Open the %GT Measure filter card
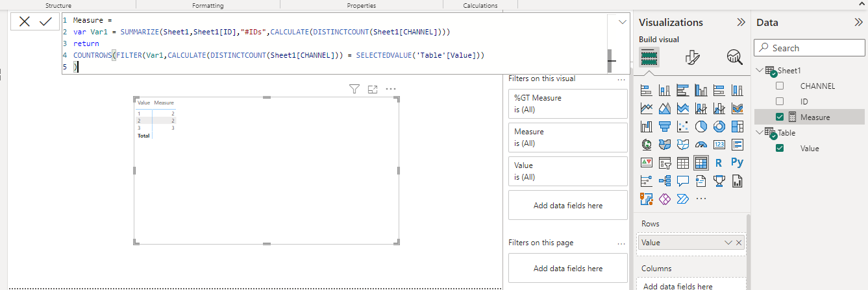This screenshot has width=868, height=290. (568, 104)
